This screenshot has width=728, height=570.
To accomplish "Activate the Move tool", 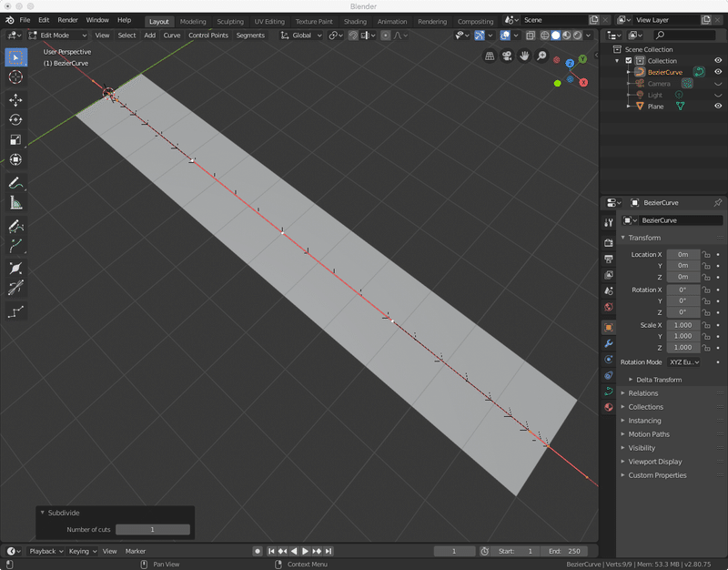I will pos(15,100).
